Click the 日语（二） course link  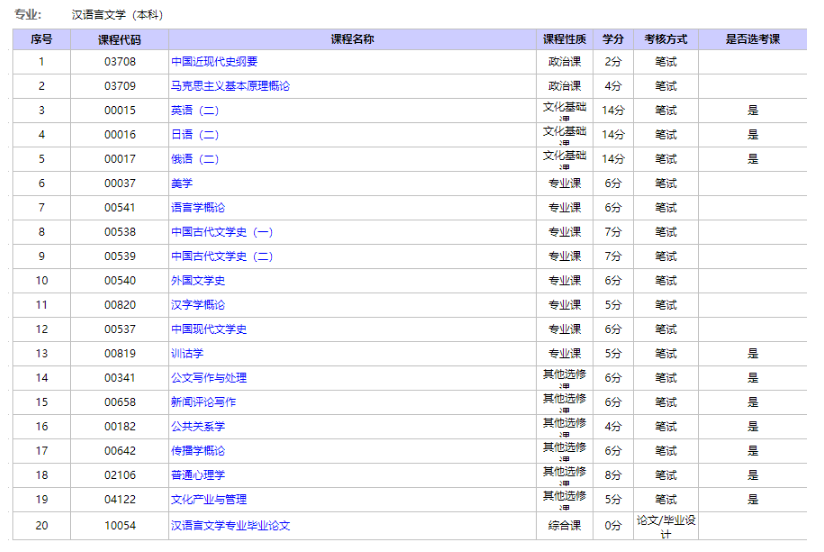click(x=195, y=135)
